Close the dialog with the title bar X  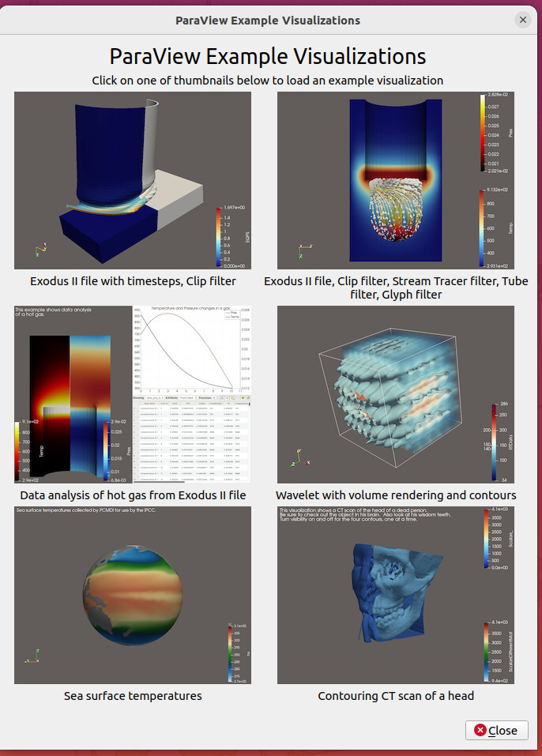click(522, 21)
